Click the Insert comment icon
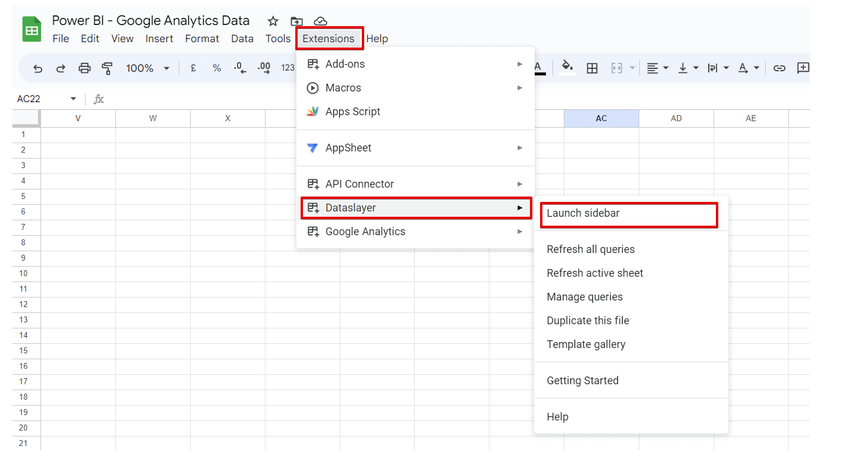Screen dimensions: 868x465 [803, 68]
